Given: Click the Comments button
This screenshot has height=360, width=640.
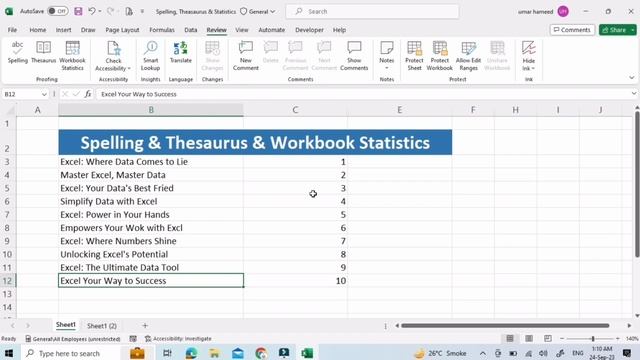Looking at the screenshot, I should [572, 30].
